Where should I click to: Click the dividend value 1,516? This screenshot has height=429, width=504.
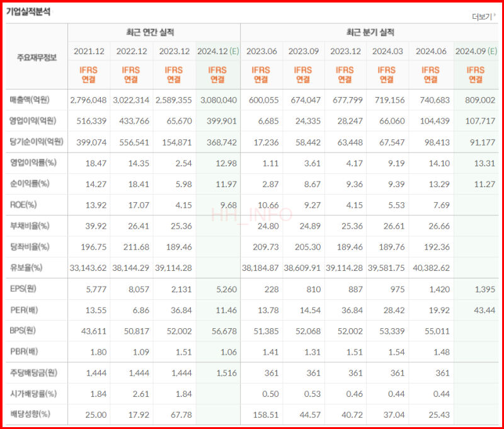[x=227, y=374]
